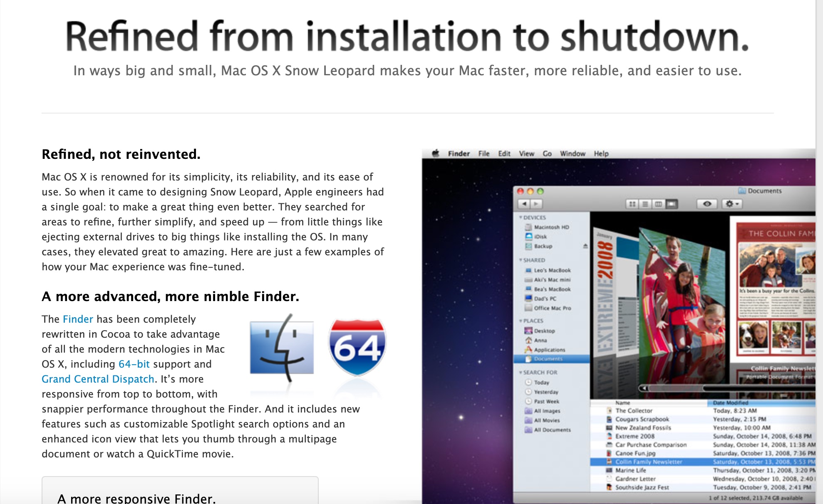Select iDisk in the Finder sidebar
Viewport: 823px width, 504px height.
click(x=536, y=237)
